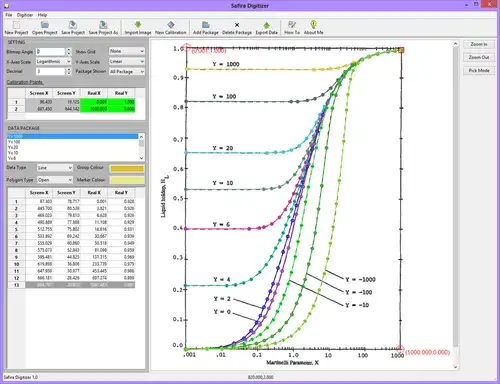Open the Data Type Line dropdown

(55, 168)
